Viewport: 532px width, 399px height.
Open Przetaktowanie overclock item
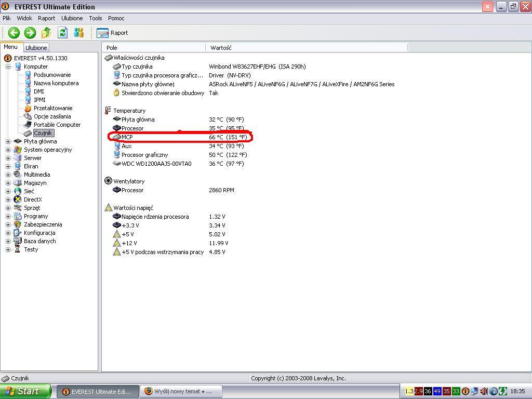[53, 108]
